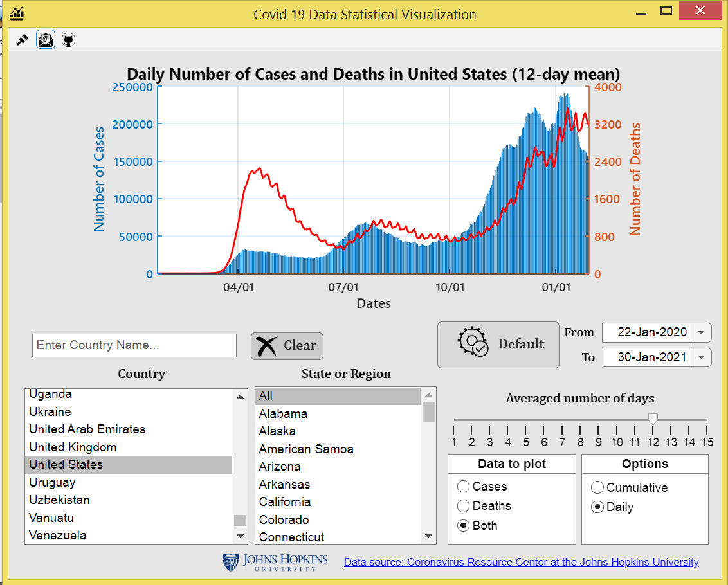Click the pin toolbar icon
Viewport: 728px width, 585px height.
pyautogui.click(x=22, y=39)
